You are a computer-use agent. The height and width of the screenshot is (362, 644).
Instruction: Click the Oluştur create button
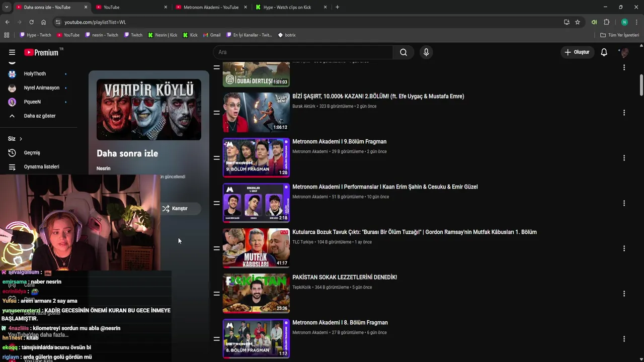(577, 52)
